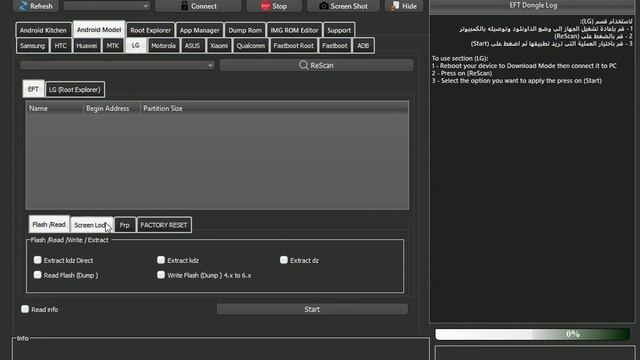640x360 pixels.
Task: Open the Fastboot tab
Action: pyautogui.click(x=335, y=46)
